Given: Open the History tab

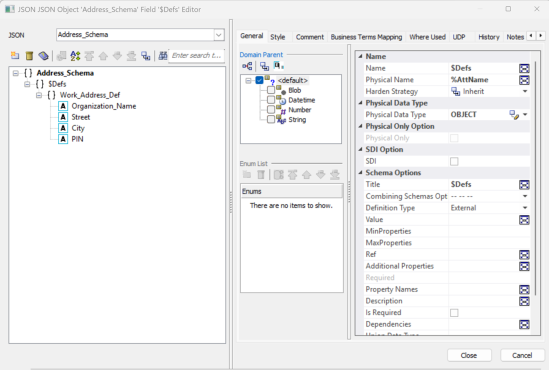Looking at the screenshot, I should (489, 37).
